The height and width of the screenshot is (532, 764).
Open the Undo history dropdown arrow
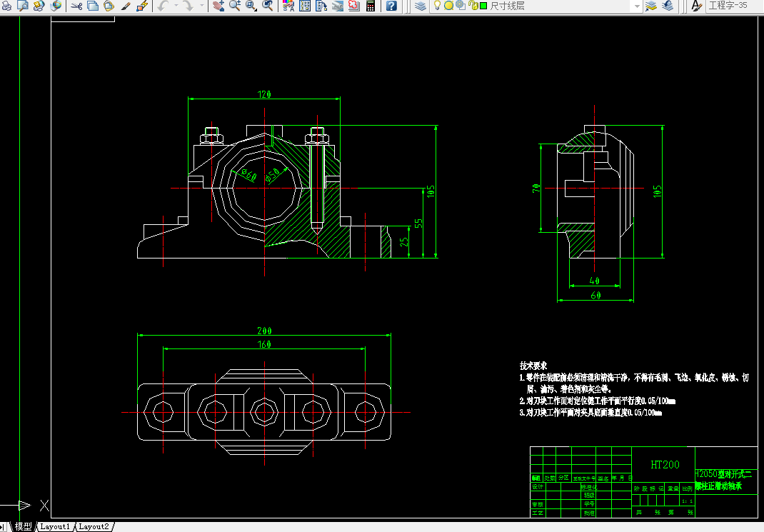click(x=176, y=6)
